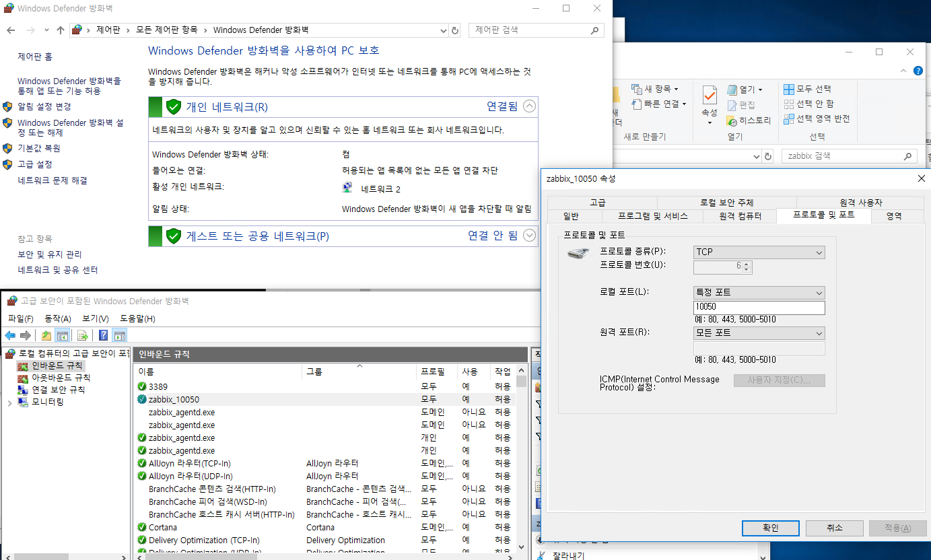Toggle the show/hide action pane toolbar icon
931x560 pixels.
point(120,335)
